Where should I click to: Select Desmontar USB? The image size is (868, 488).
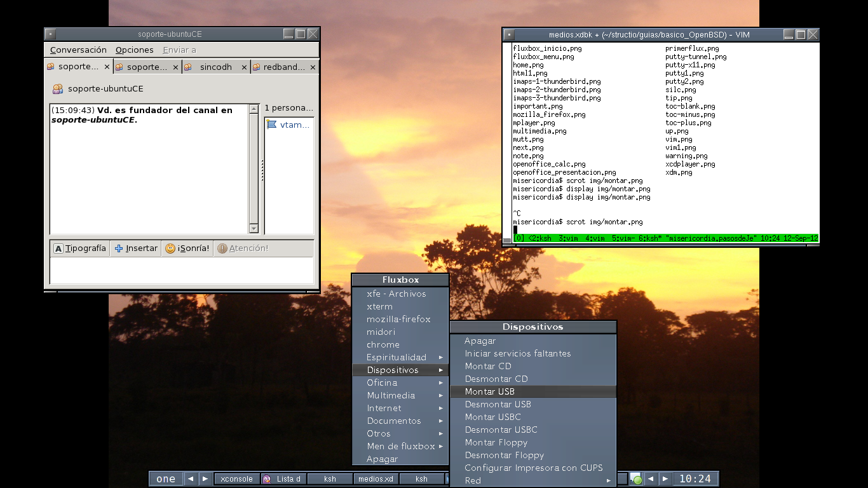click(x=533, y=404)
